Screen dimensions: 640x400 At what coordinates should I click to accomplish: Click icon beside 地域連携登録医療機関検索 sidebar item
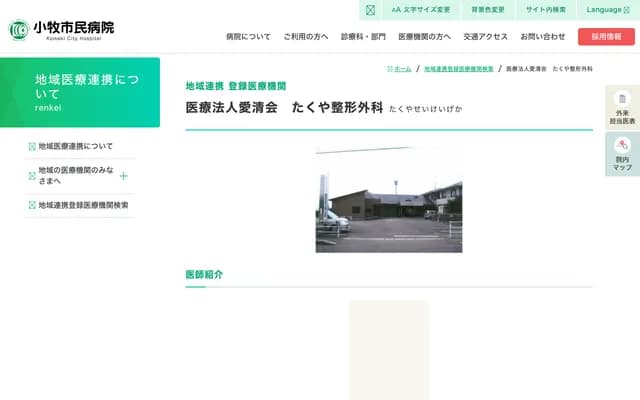point(32,205)
